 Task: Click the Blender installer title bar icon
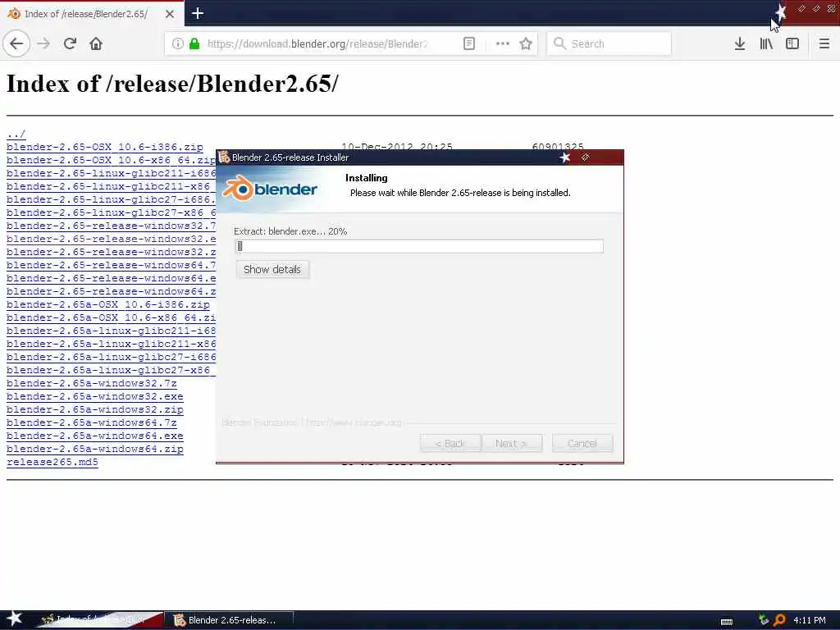tap(225, 157)
